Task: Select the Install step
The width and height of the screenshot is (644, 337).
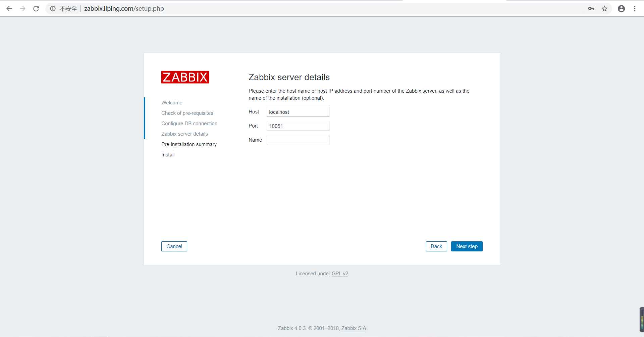Action: [x=168, y=155]
